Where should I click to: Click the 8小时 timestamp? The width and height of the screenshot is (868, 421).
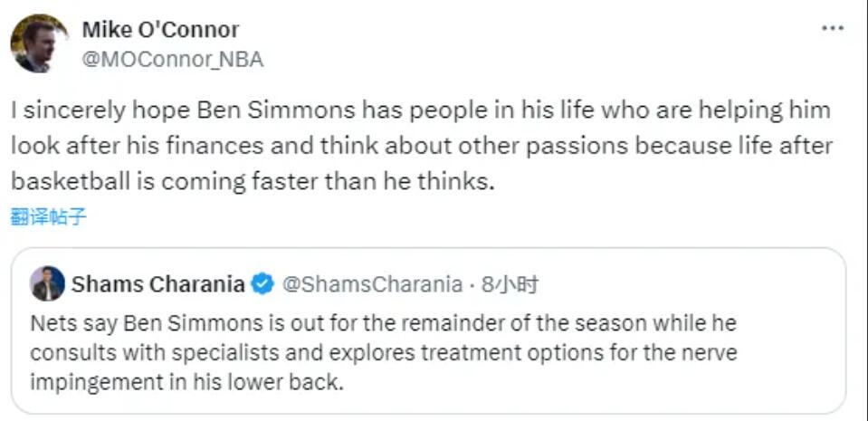pyautogui.click(x=510, y=284)
